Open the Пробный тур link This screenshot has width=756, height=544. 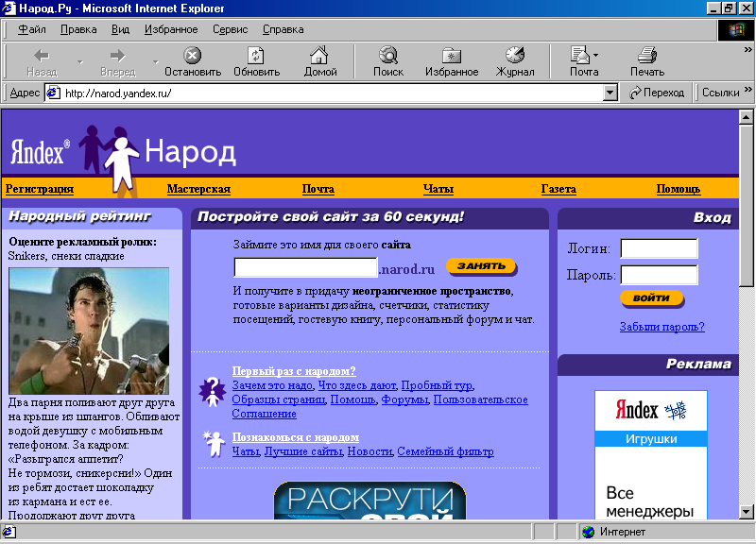tap(437, 385)
